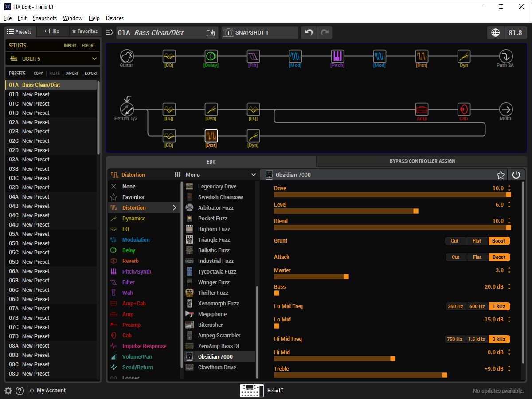
Task: Switch to Bypass/Controller Assign tab
Action: click(x=422, y=161)
